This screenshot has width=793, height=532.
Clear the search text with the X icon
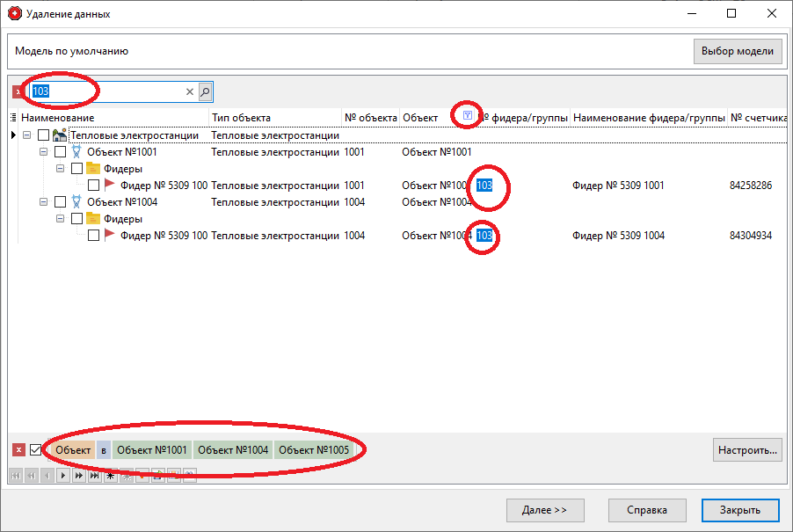(x=189, y=91)
